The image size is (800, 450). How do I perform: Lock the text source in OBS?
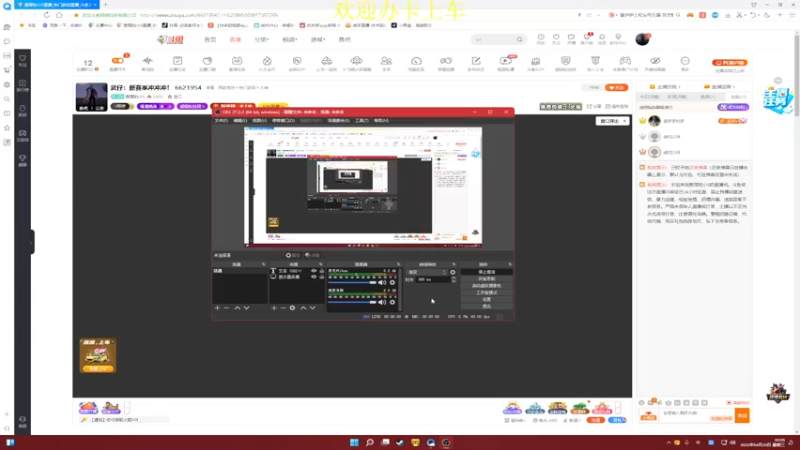pyautogui.click(x=321, y=271)
